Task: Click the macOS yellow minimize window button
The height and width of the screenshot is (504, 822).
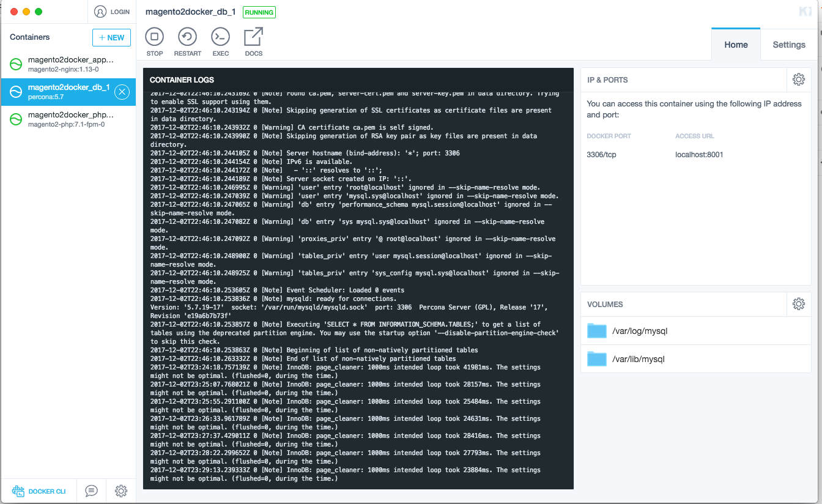Action: click(x=26, y=12)
